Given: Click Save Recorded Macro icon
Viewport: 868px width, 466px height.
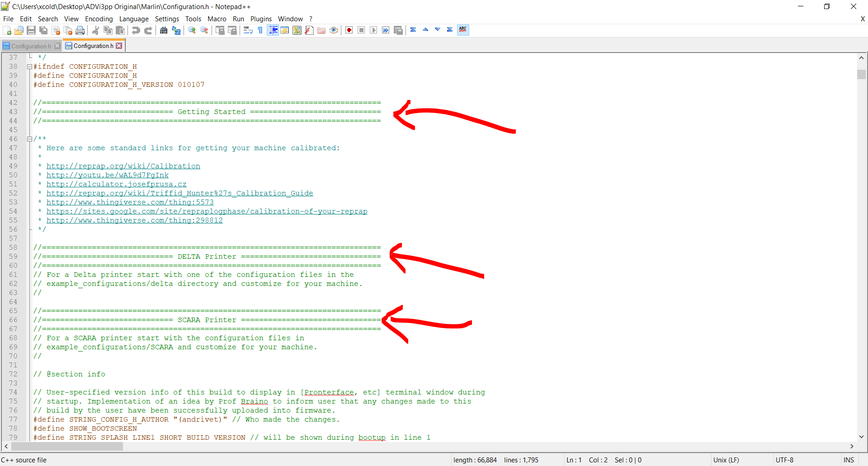Looking at the screenshot, I should tap(398, 30).
